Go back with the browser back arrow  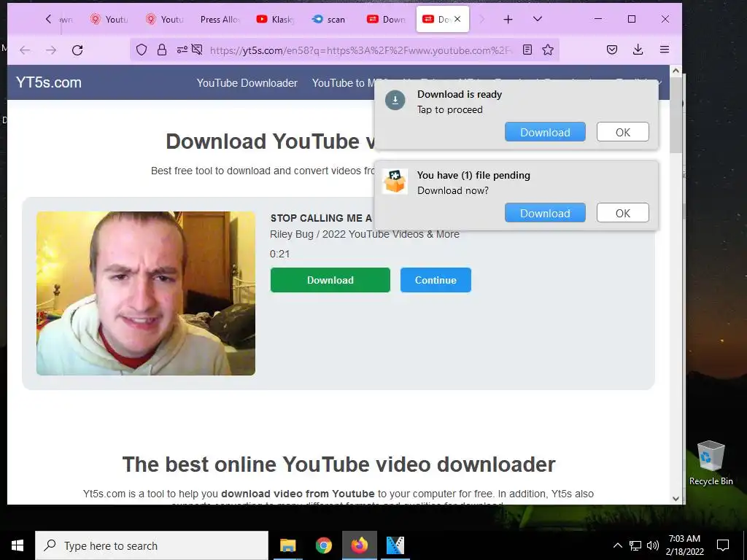coord(25,50)
